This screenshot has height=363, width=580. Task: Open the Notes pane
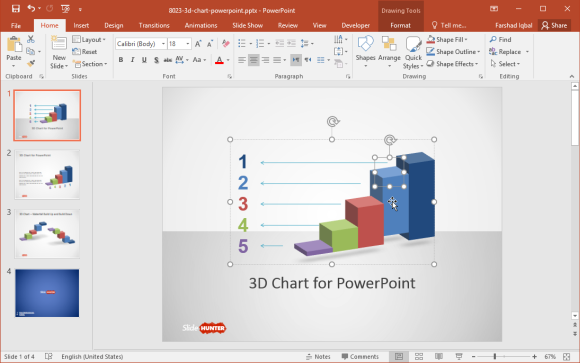click(x=318, y=356)
